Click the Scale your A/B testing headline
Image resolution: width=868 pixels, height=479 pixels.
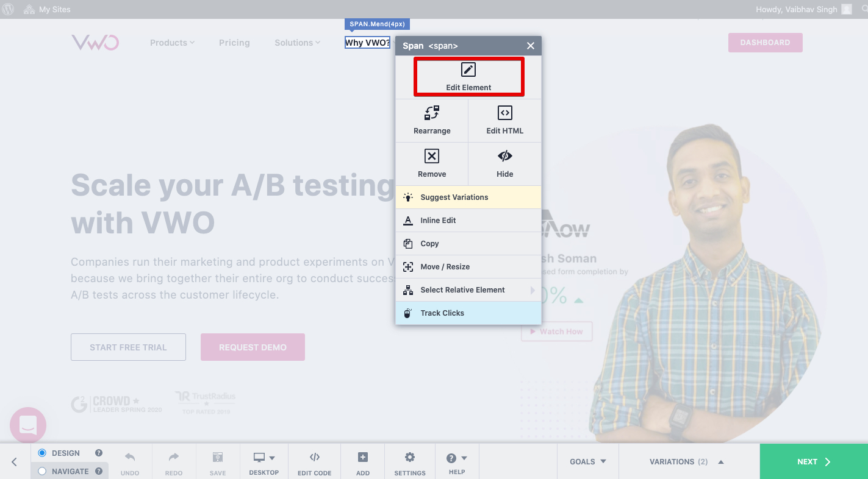[x=234, y=204]
